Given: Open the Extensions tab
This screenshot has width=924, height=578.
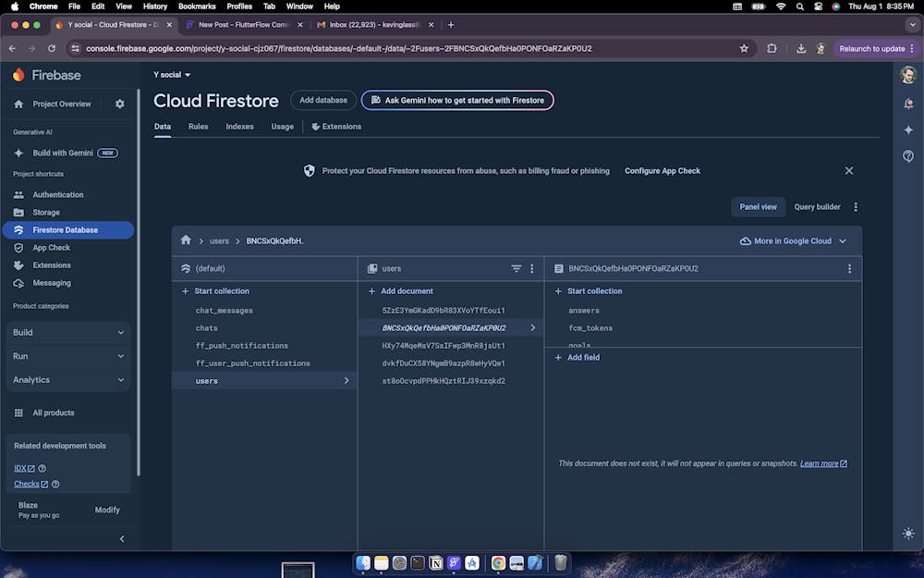Looking at the screenshot, I should 336,126.
